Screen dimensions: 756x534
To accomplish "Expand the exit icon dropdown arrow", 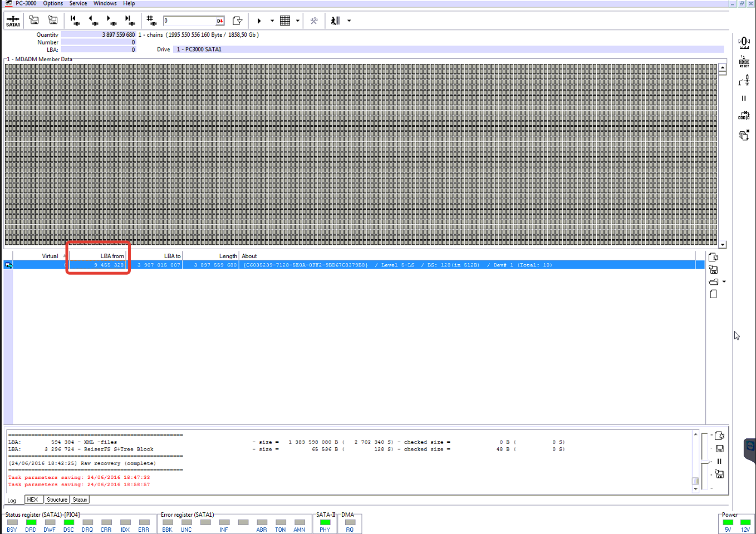I will [349, 21].
